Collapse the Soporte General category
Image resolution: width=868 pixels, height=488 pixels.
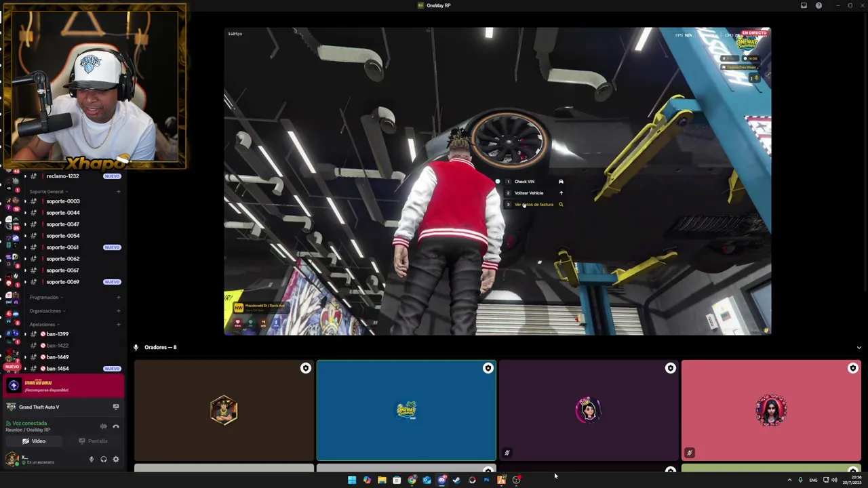tap(48, 192)
